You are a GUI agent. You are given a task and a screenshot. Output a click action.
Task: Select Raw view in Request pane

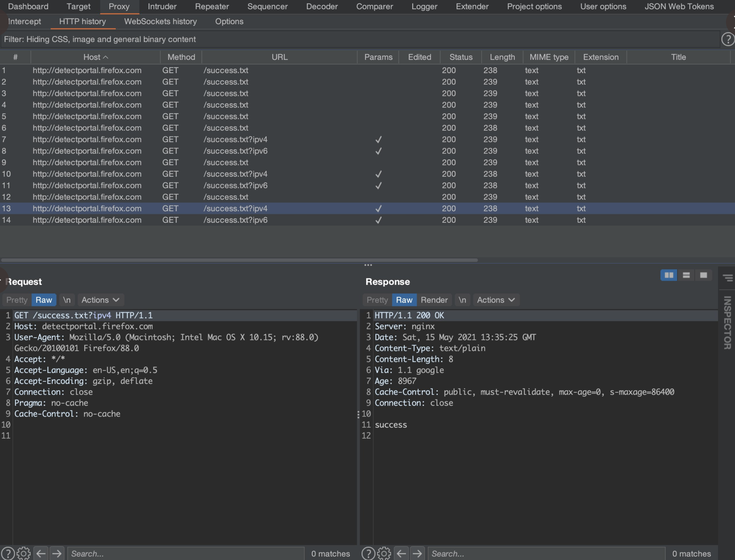click(44, 300)
